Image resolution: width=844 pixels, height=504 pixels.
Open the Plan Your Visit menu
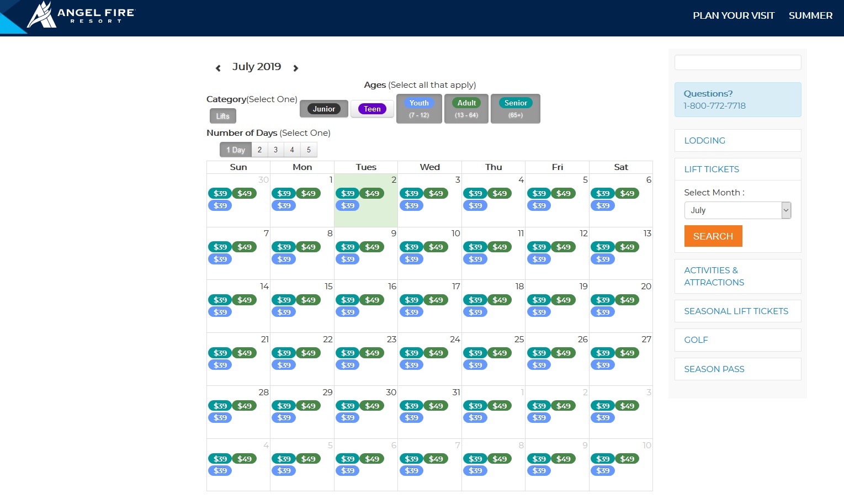click(x=734, y=15)
